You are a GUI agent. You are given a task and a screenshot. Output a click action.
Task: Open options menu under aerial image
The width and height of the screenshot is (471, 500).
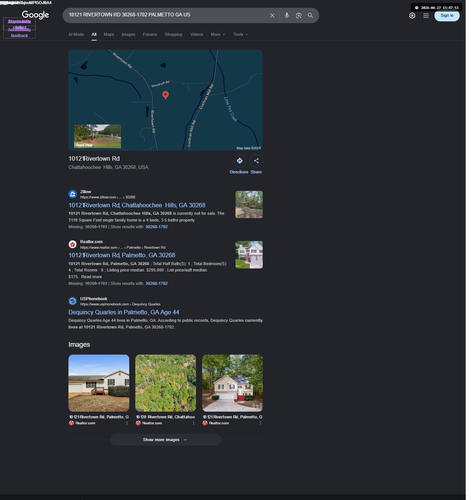click(x=193, y=423)
